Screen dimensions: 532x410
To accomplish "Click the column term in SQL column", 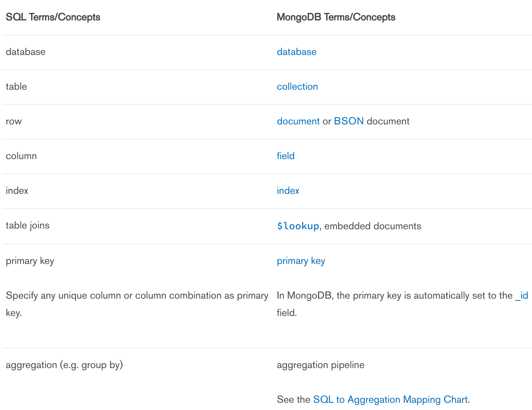I will point(21,156).
